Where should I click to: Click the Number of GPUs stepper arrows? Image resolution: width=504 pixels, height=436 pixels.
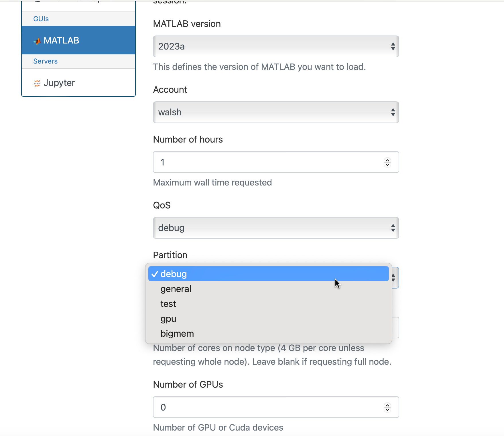click(x=387, y=407)
